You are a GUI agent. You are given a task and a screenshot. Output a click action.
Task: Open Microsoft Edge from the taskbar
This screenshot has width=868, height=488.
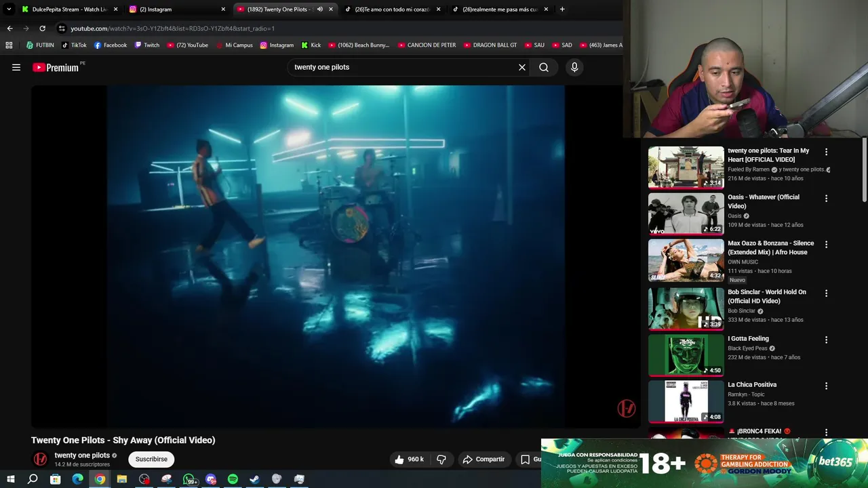pos(77,479)
